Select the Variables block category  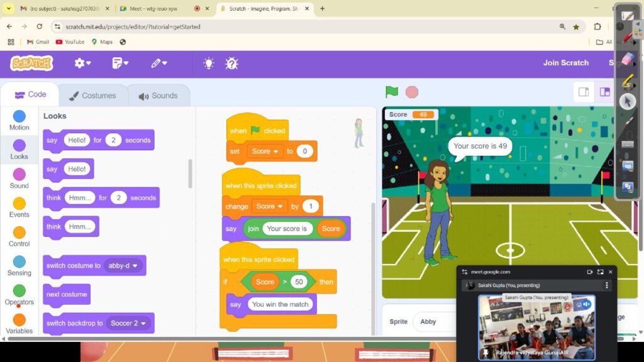point(19,324)
